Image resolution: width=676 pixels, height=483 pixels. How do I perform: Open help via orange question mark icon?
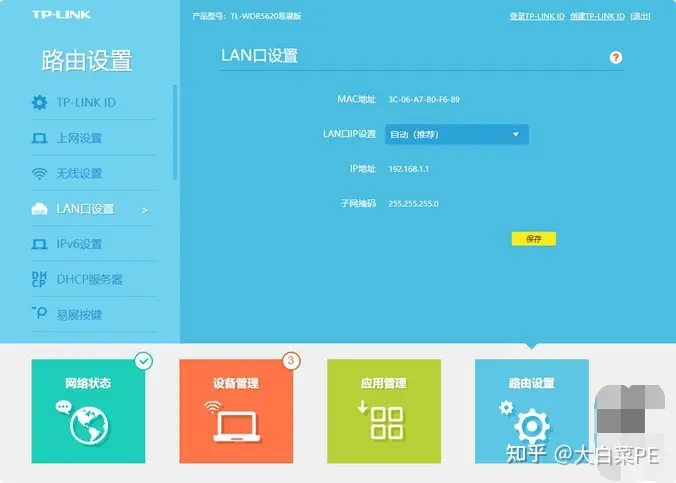pos(616,57)
